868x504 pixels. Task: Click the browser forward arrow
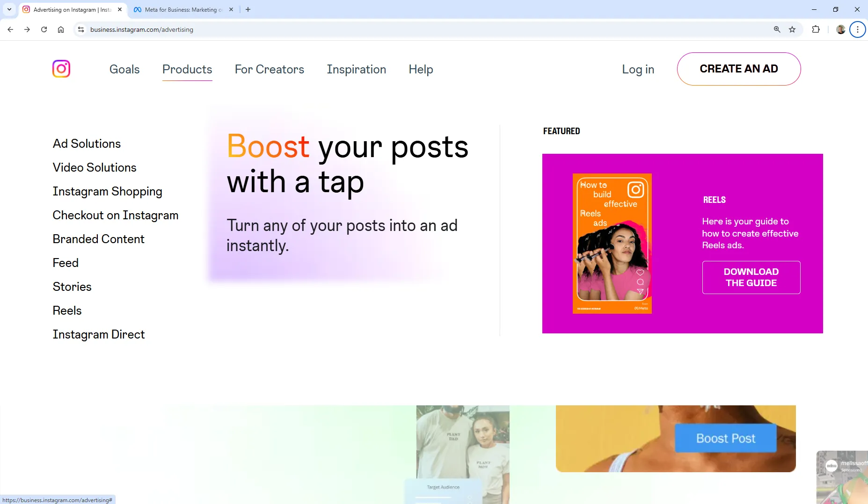pos(27,29)
